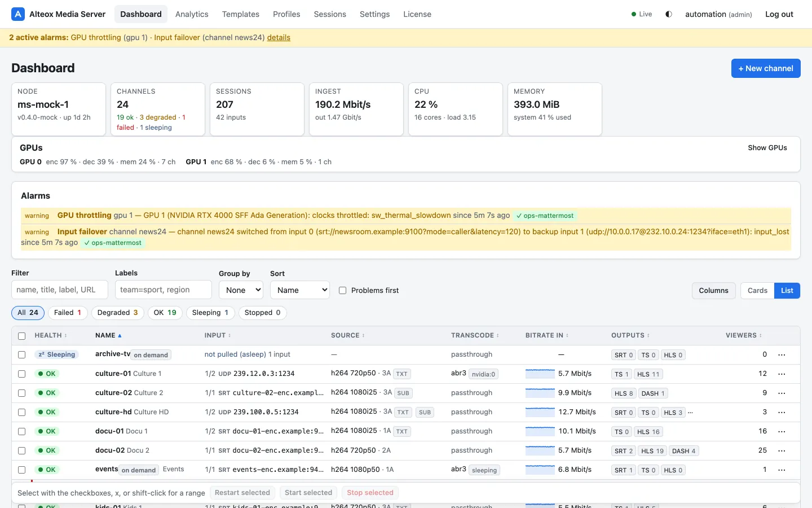The width and height of the screenshot is (812, 508).
Task: Click the Filter name/title input field
Action: point(60,290)
